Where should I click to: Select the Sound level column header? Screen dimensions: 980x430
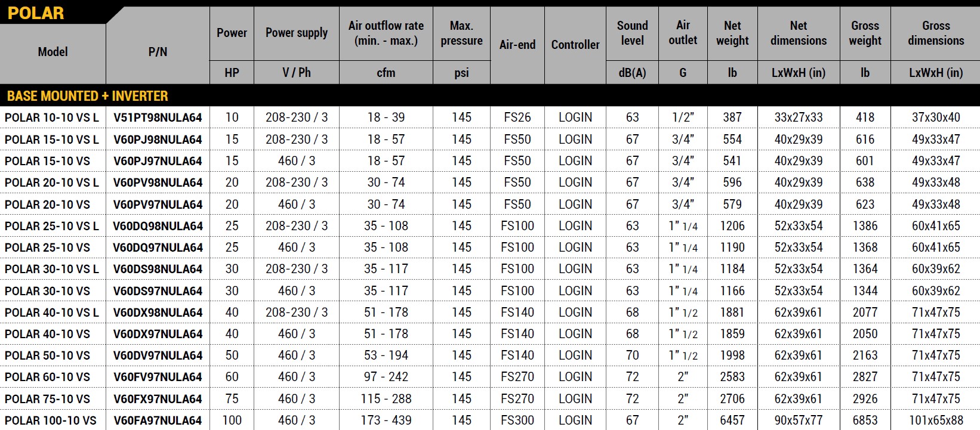632,33
